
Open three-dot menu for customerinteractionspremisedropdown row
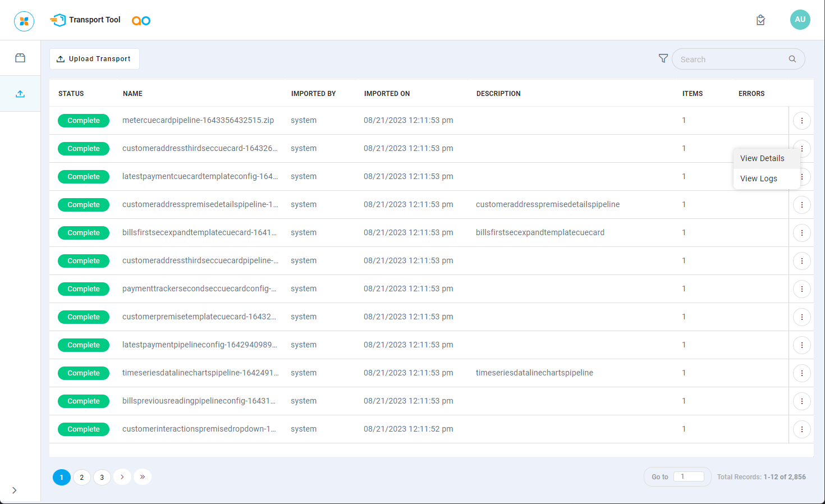(801, 429)
